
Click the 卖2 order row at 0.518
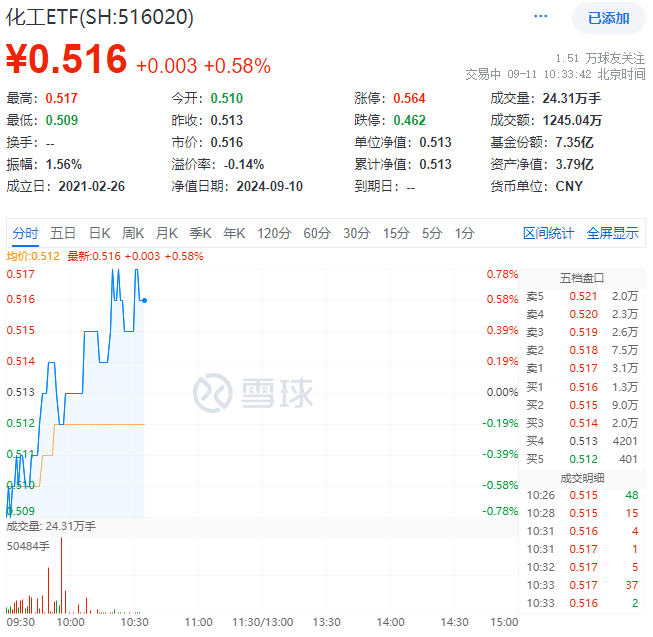coord(582,350)
